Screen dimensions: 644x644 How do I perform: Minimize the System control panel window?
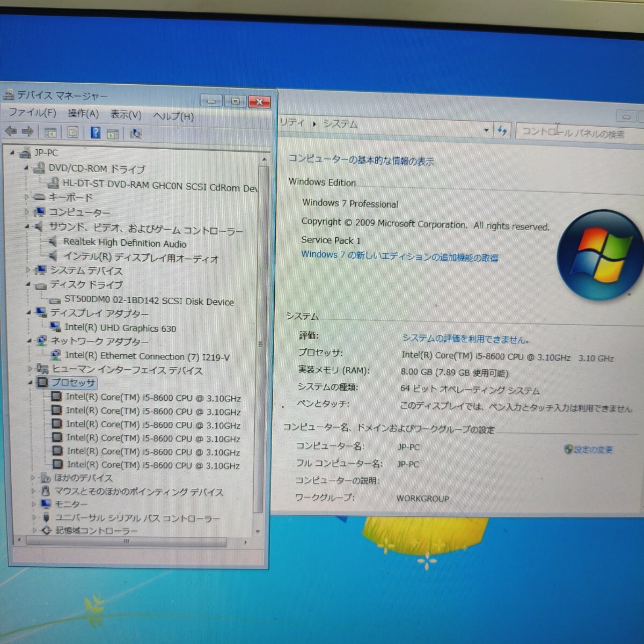tap(626, 116)
